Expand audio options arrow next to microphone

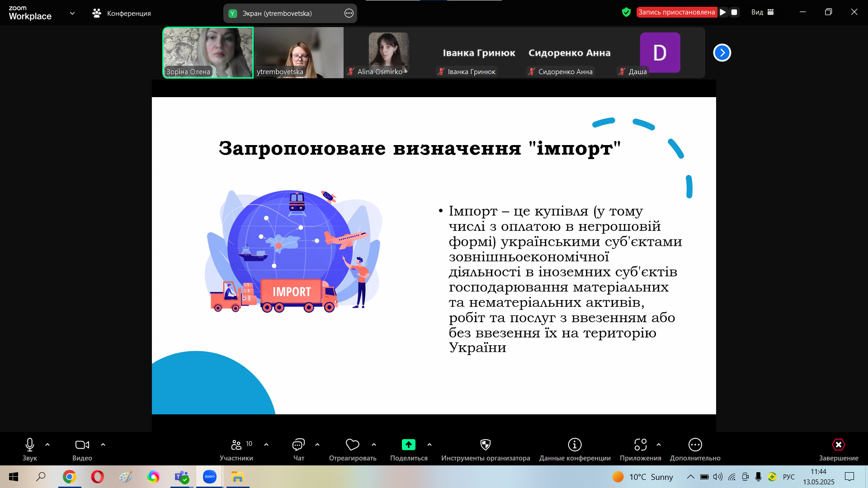[47, 445]
